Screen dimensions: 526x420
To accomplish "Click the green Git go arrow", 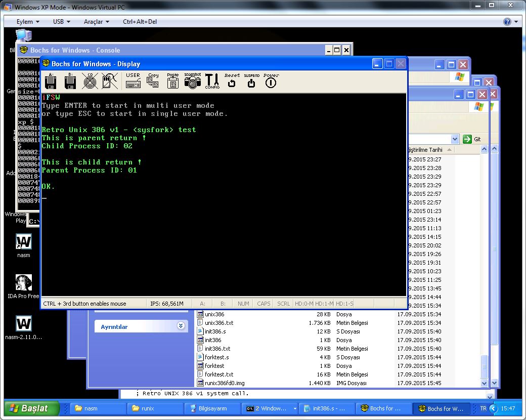I will click(467, 139).
